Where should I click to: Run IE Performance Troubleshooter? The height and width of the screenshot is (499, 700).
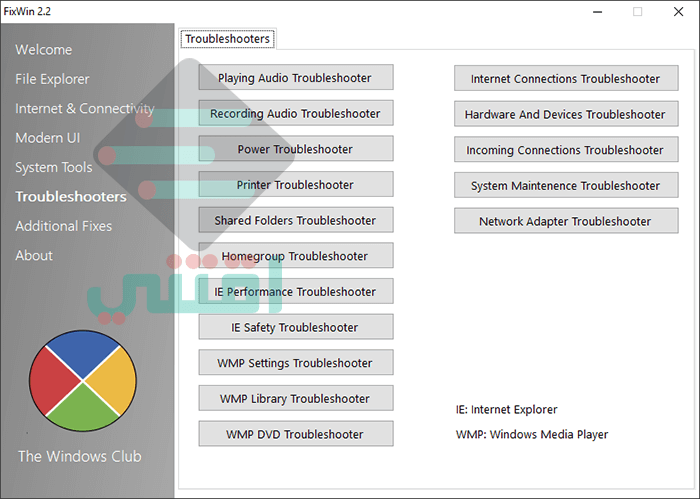coord(296,291)
